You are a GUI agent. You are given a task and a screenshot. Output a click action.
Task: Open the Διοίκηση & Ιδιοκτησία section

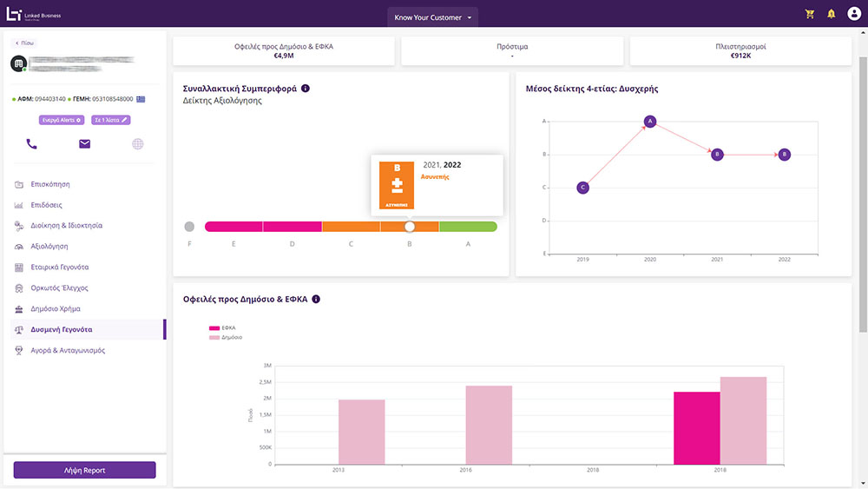[67, 226]
